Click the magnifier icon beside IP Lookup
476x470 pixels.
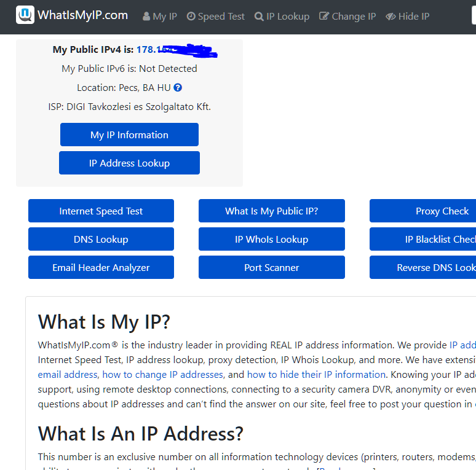[259, 17]
